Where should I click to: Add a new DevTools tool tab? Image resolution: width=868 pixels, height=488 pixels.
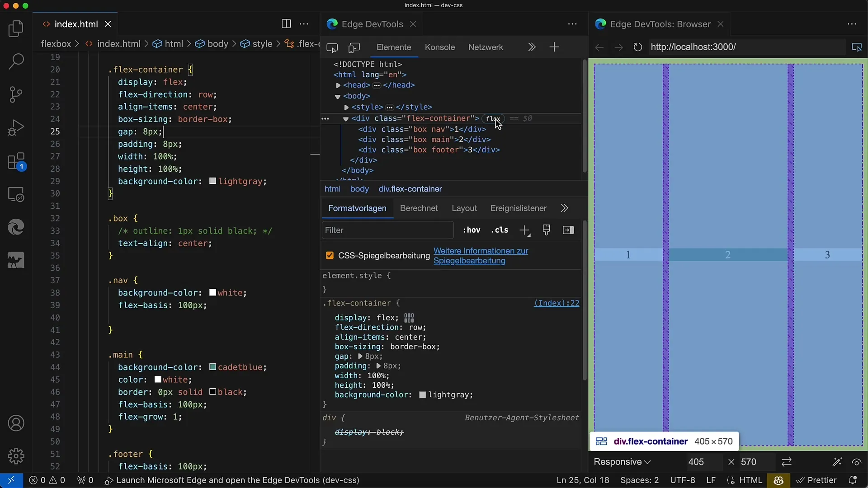tap(554, 47)
